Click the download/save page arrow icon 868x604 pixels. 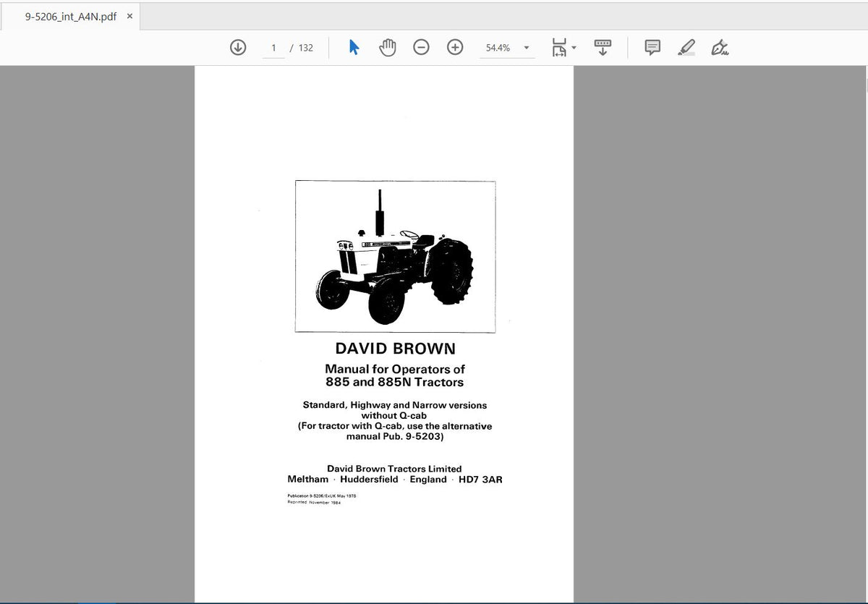click(x=237, y=47)
